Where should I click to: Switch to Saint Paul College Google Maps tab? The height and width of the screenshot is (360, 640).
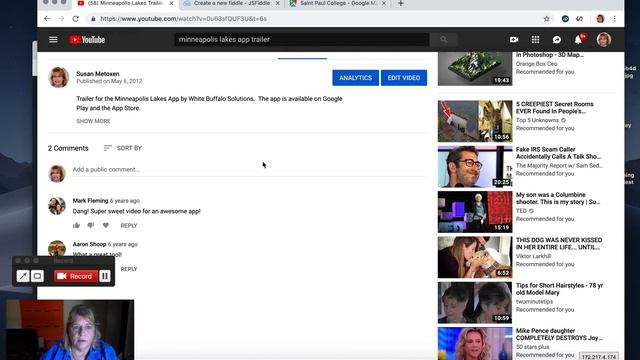338,3
